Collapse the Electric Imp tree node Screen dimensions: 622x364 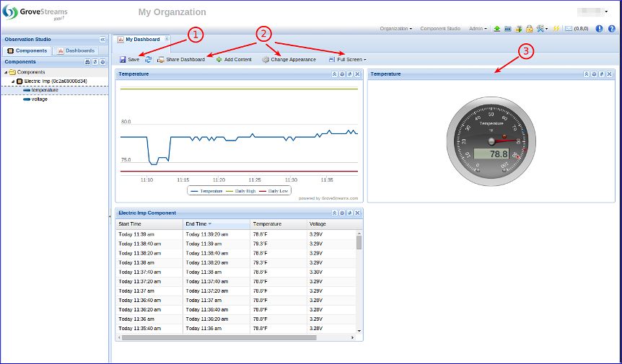pyautogui.click(x=13, y=81)
